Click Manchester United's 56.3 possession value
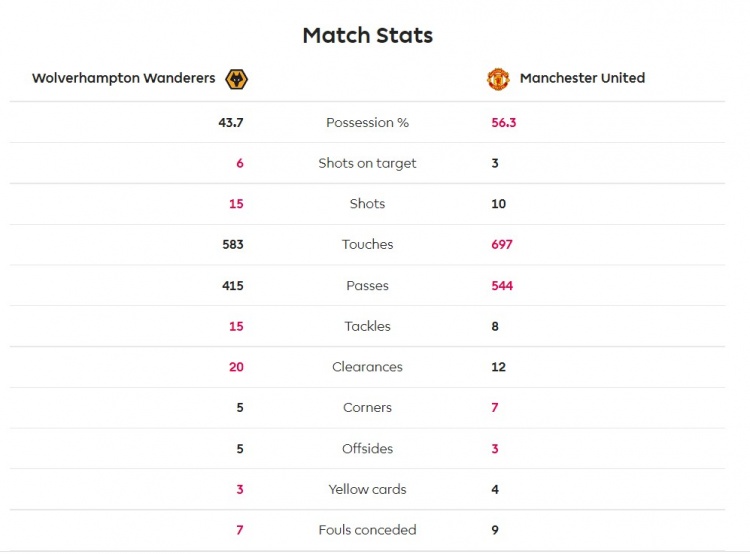Screen dimensions: 750x554 coord(504,123)
